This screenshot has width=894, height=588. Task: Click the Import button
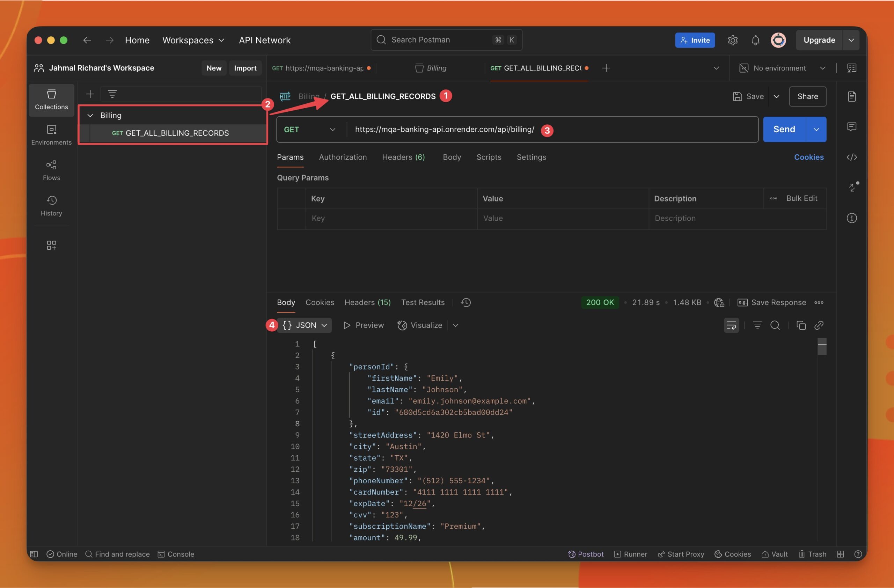(x=245, y=68)
